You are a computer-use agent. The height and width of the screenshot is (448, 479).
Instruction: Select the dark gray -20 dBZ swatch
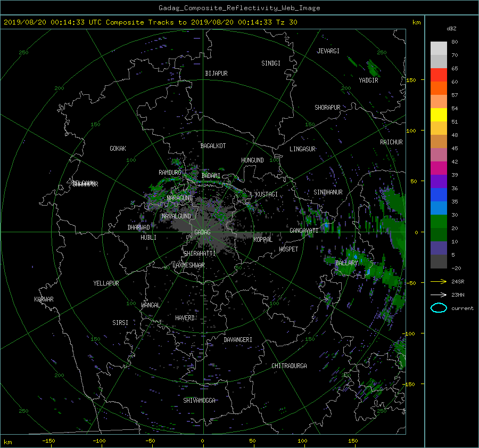pyautogui.click(x=439, y=262)
